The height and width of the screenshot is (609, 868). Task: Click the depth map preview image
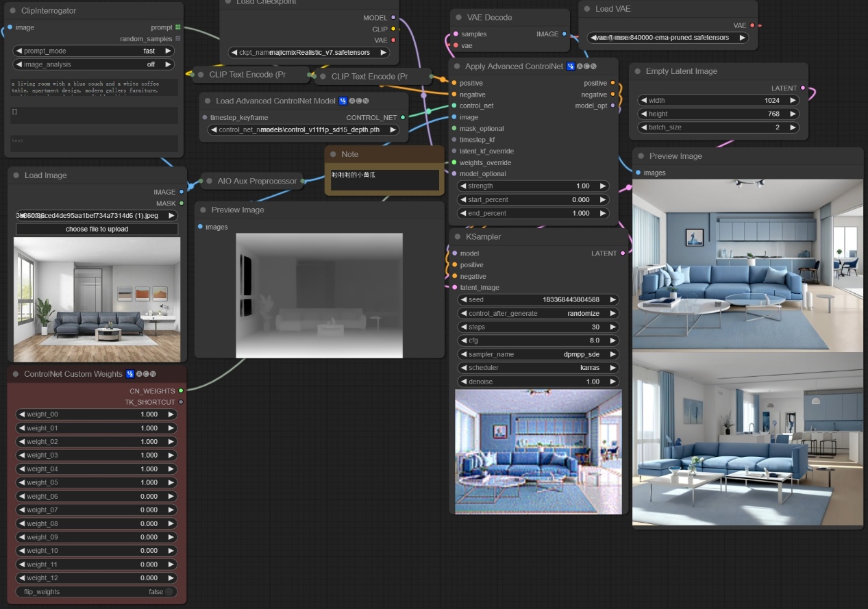pyautogui.click(x=319, y=295)
